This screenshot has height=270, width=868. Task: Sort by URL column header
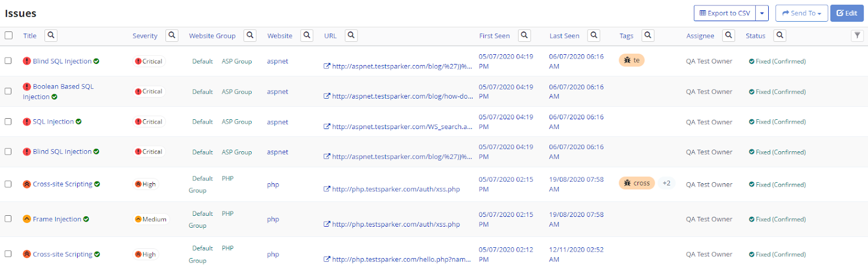point(330,36)
